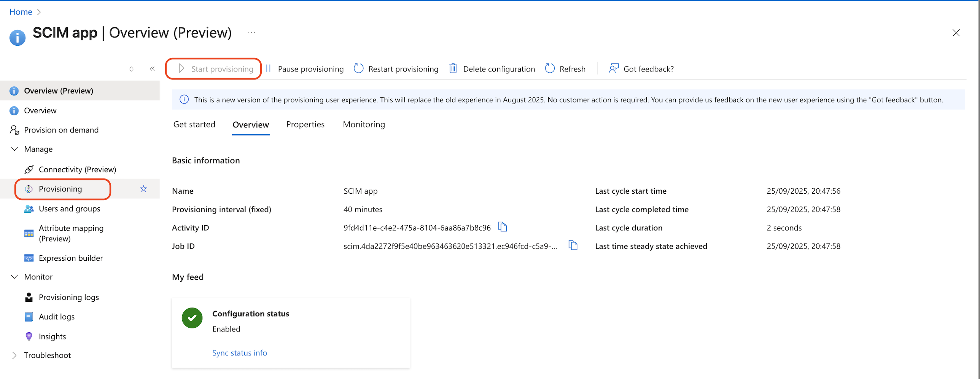Screen dimensions: 980x379
Task: Open the Properties tab
Action: coord(305,124)
